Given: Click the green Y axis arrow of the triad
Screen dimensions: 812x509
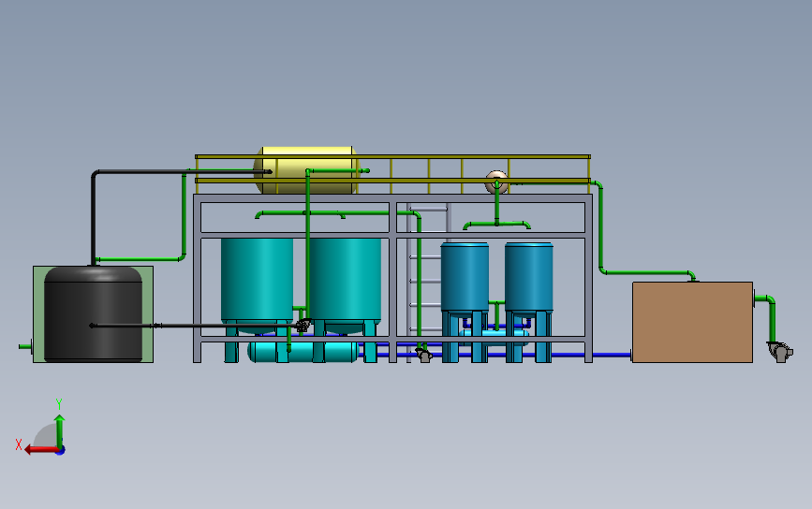Looking at the screenshot, I should (x=60, y=430).
